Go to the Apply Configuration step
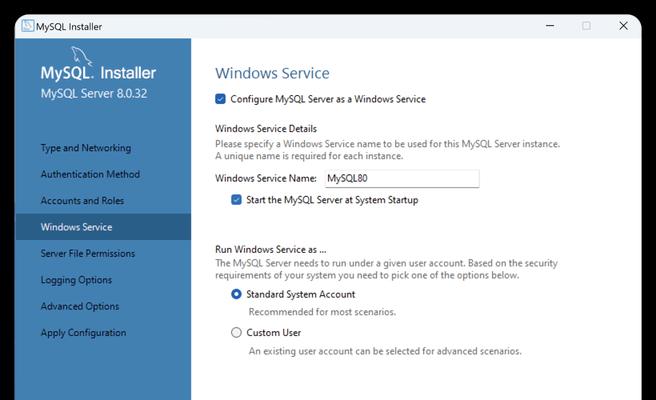 [x=83, y=333]
